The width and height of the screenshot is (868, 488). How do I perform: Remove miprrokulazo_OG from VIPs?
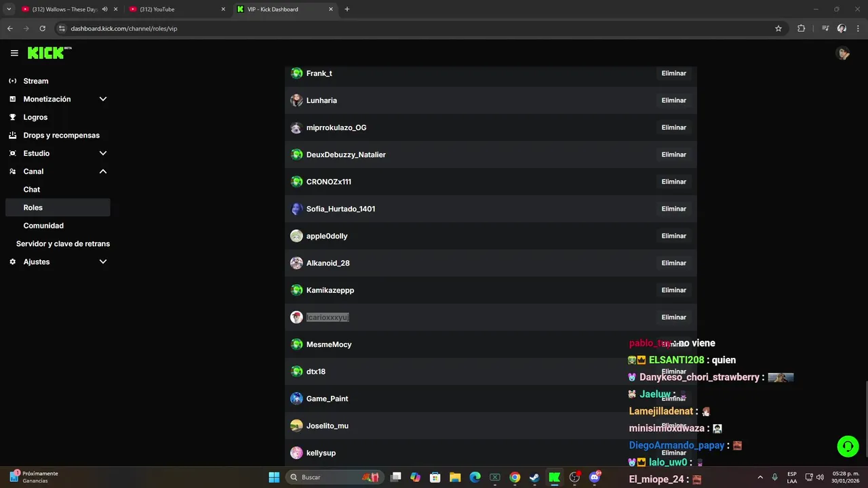point(674,127)
